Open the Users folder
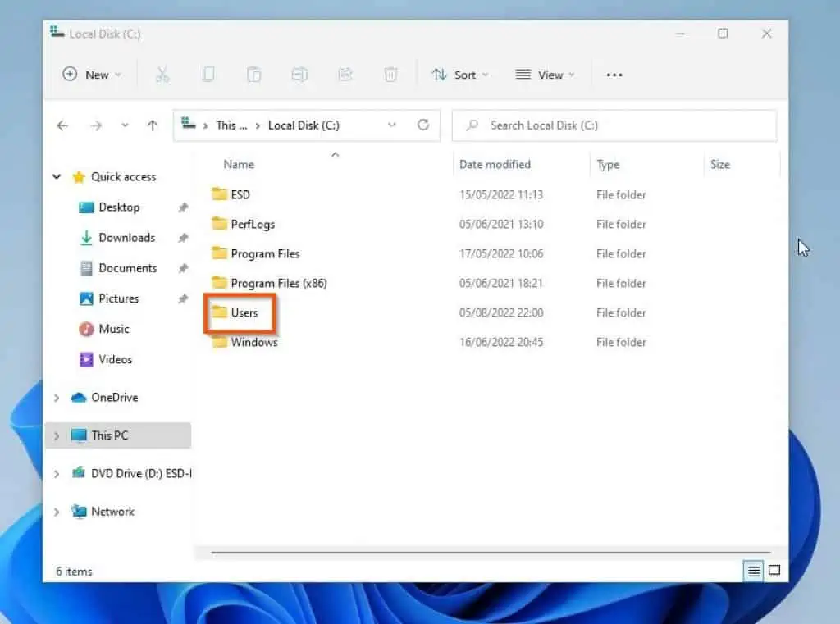This screenshot has width=840, height=624. click(240, 312)
